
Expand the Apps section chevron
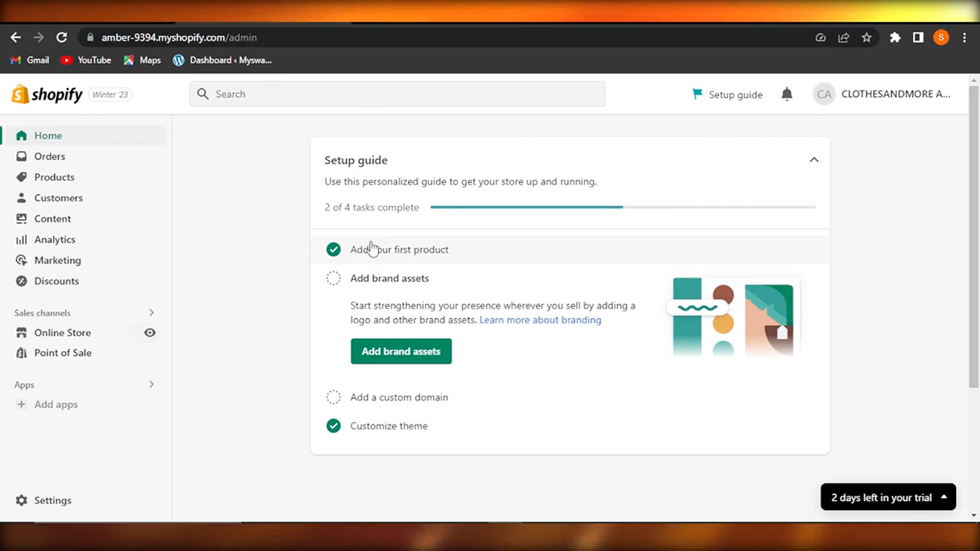click(x=151, y=384)
